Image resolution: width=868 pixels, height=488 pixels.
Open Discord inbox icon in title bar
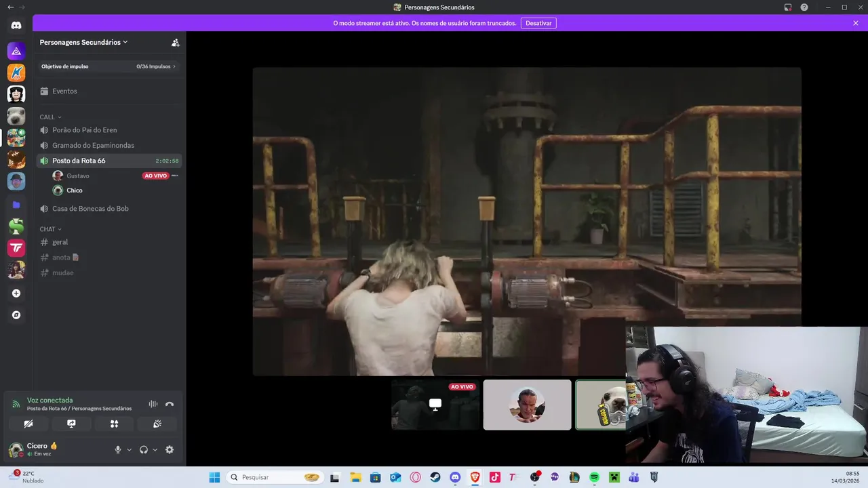click(788, 7)
